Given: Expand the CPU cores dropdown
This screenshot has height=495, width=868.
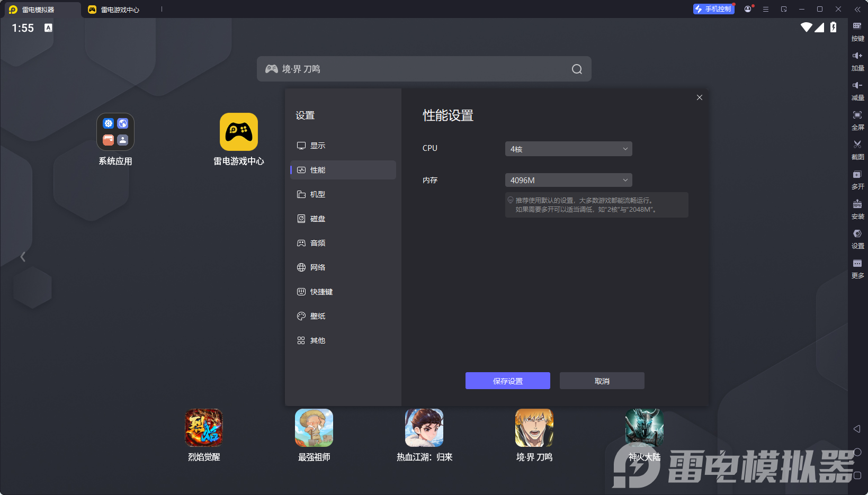Looking at the screenshot, I should pyautogui.click(x=568, y=149).
